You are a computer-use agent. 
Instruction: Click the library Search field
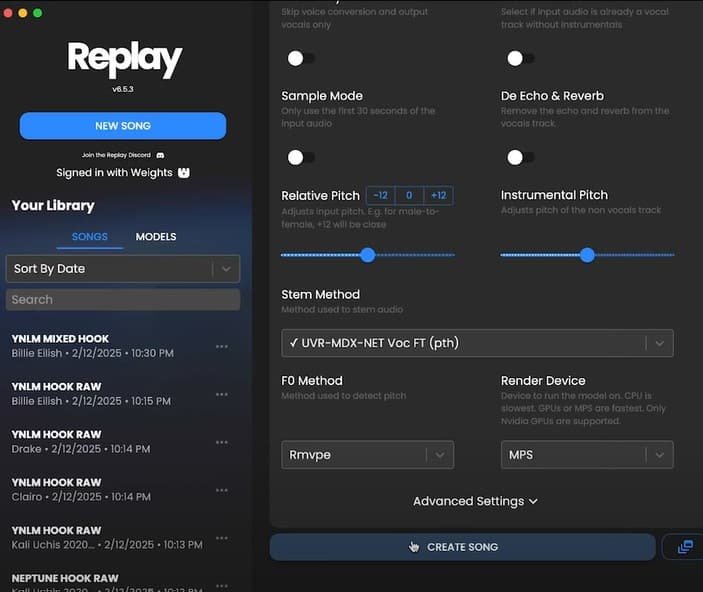(x=123, y=300)
